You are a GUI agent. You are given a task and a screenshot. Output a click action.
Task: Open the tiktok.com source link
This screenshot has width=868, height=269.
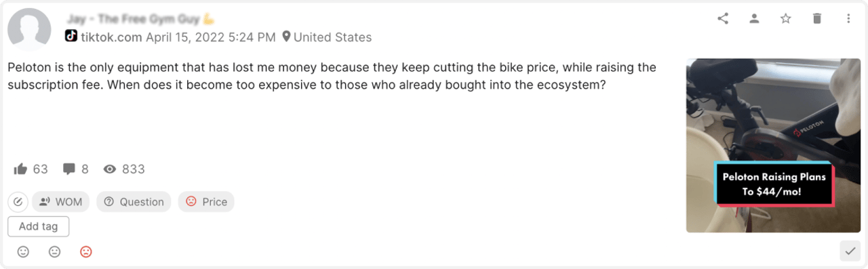(112, 37)
